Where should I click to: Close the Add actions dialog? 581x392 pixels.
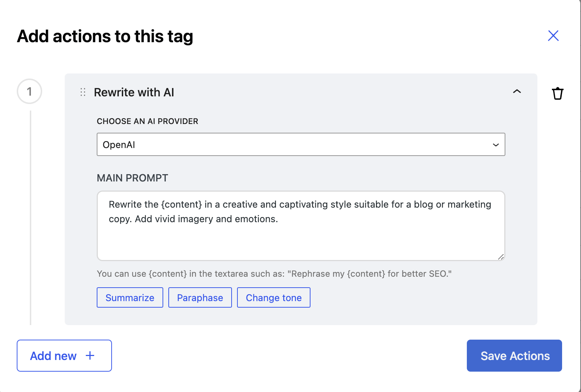(x=553, y=36)
